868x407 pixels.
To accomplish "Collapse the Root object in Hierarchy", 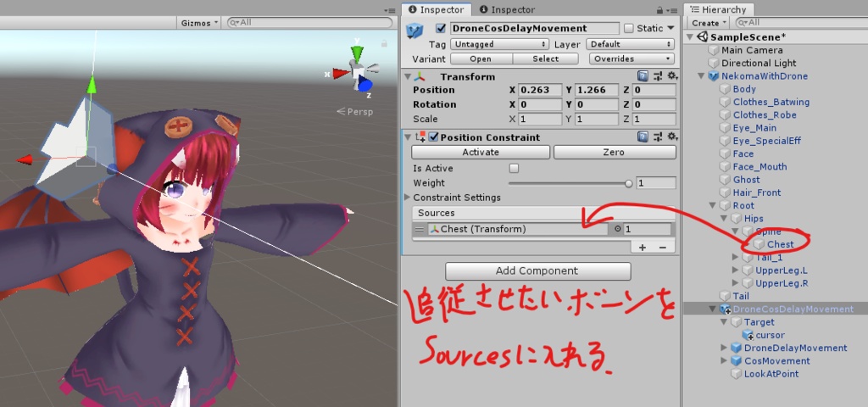I will pos(712,205).
